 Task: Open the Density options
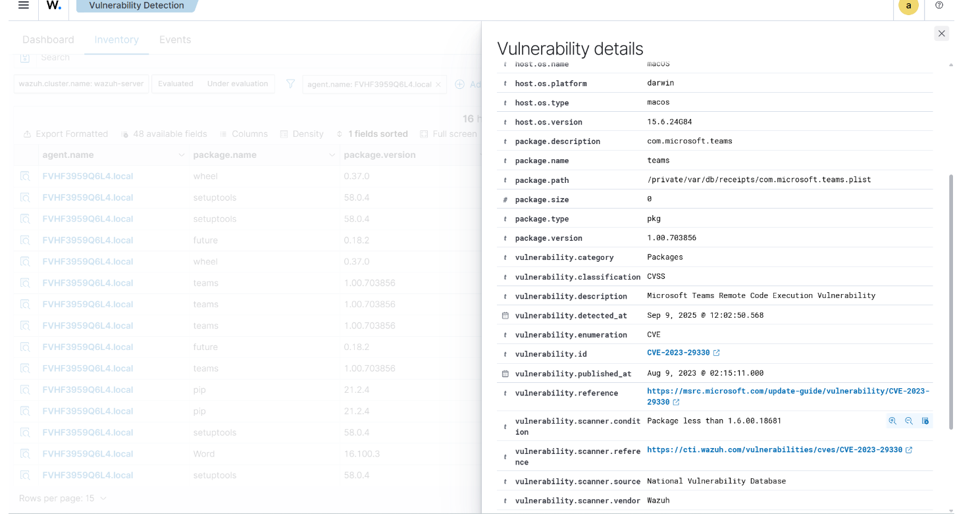(x=301, y=134)
